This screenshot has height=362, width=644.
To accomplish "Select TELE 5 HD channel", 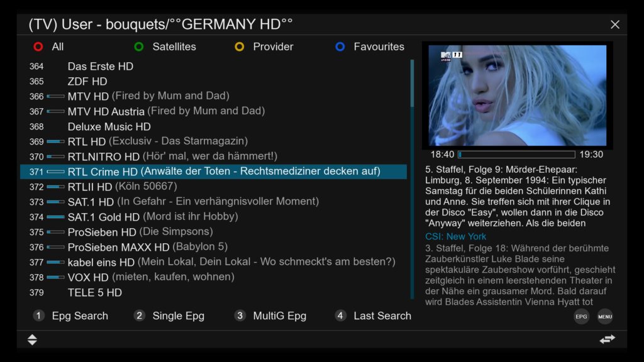I will [213, 292].
